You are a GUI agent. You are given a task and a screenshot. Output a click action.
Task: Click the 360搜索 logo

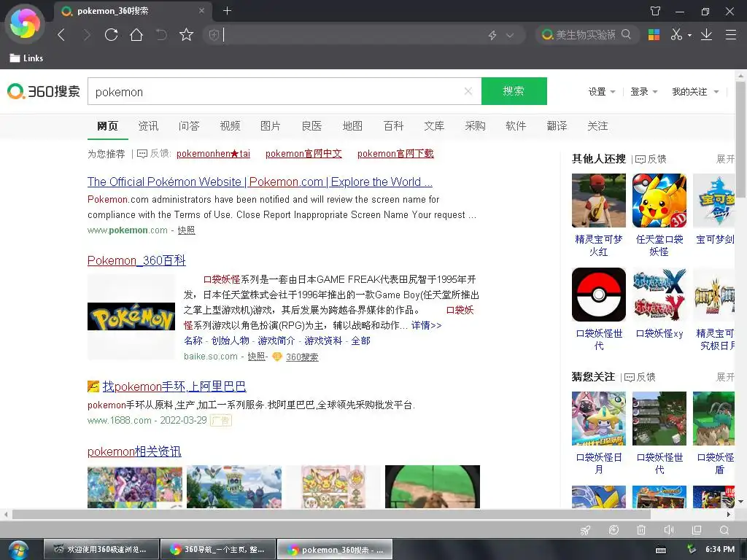tap(44, 91)
